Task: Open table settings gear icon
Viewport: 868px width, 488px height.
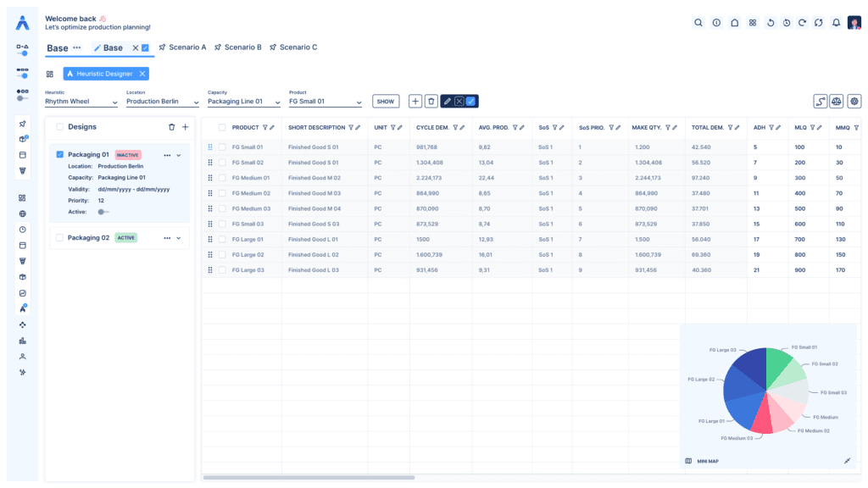Action: [x=854, y=102]
